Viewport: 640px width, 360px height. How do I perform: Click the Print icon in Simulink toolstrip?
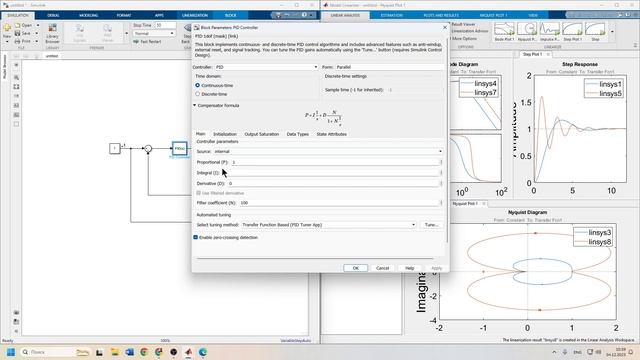tap(18, 41)
